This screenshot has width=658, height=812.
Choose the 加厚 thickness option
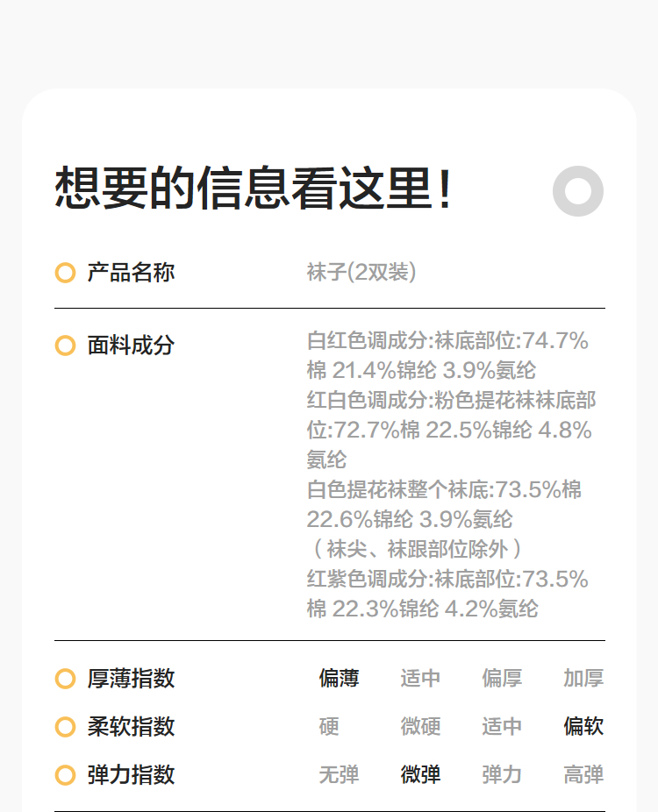point(583,679)
